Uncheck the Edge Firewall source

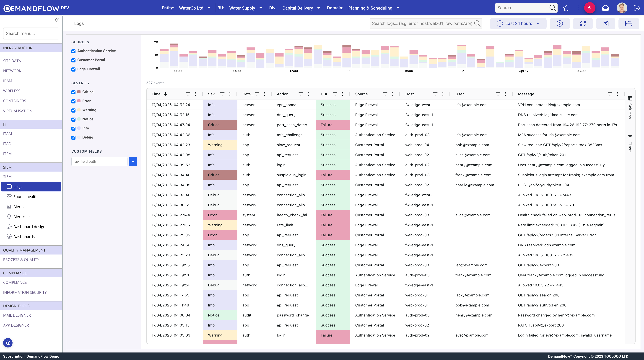[x=73, y=69]
